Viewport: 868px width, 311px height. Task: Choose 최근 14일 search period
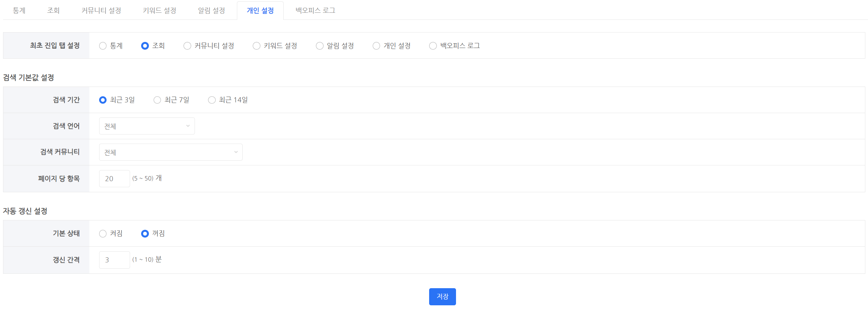pyautogui.click(x=212, y=100)
